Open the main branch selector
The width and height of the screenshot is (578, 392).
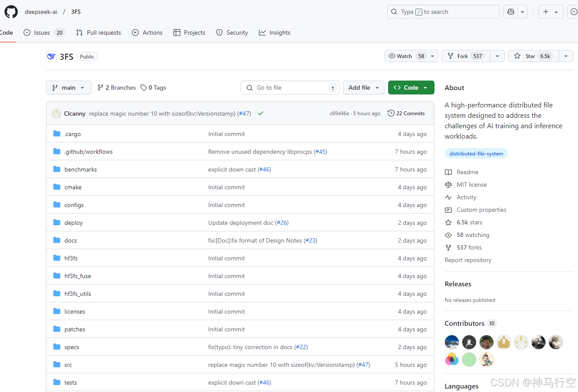tap(69, 87)
